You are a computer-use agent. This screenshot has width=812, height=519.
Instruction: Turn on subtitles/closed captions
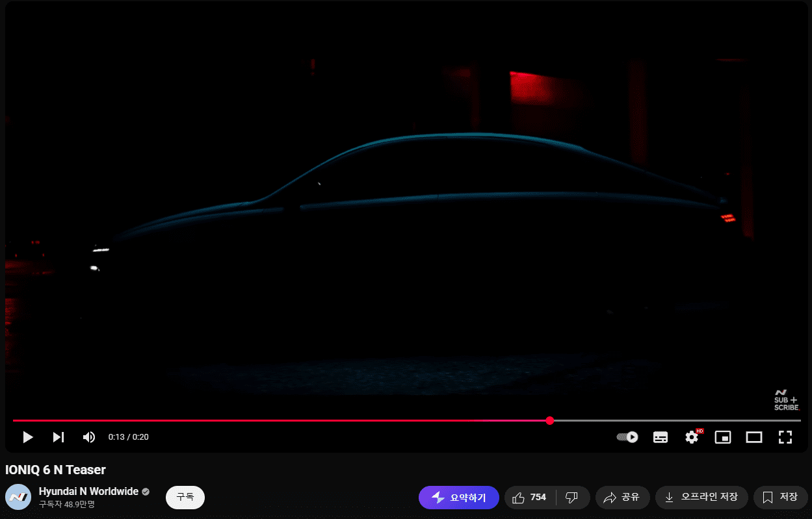(661, 437)
